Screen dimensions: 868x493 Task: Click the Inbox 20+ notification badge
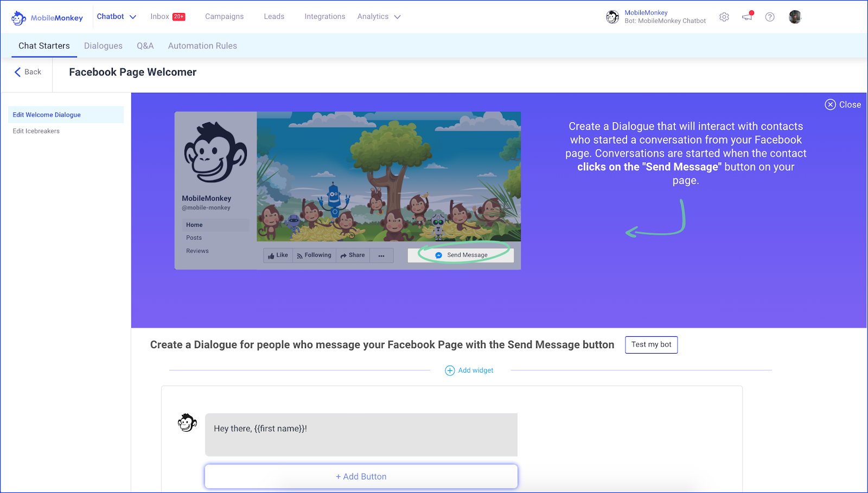(179, 17)
